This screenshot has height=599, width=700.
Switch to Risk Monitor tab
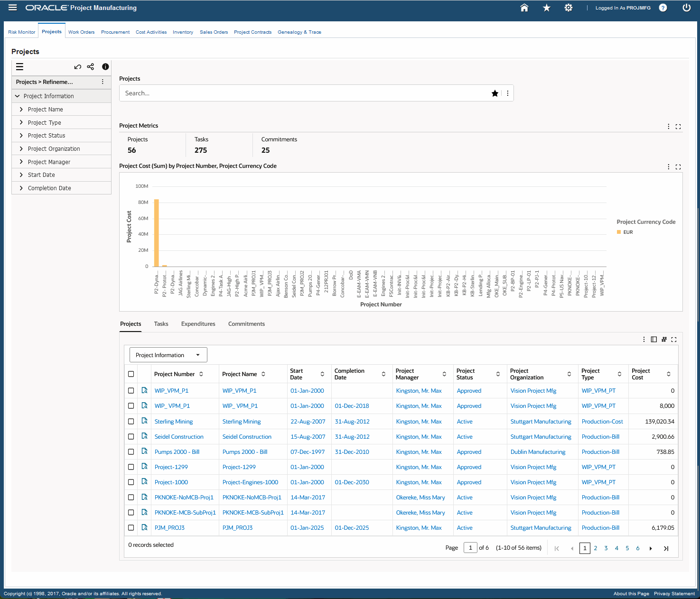click(x=22, y=32)
